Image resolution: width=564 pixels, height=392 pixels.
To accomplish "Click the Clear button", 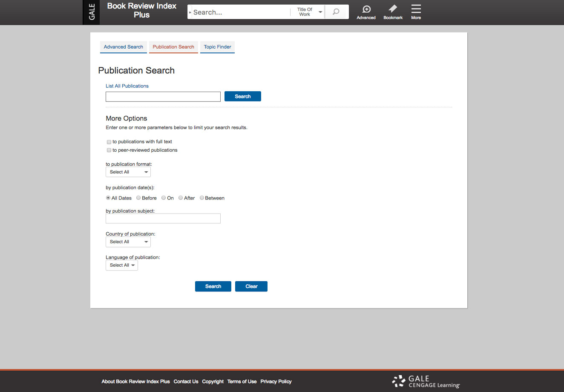I will click(251, 286).
